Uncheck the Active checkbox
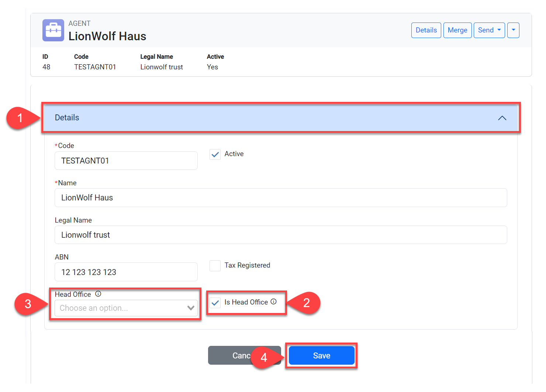This screenshot has width=546, height=392. (x=215, y=154)
